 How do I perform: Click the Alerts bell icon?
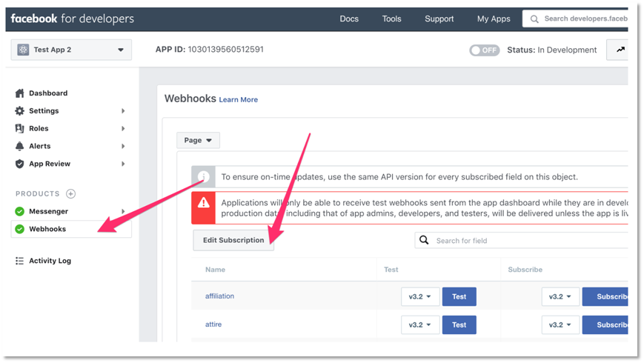click(19, 146)
